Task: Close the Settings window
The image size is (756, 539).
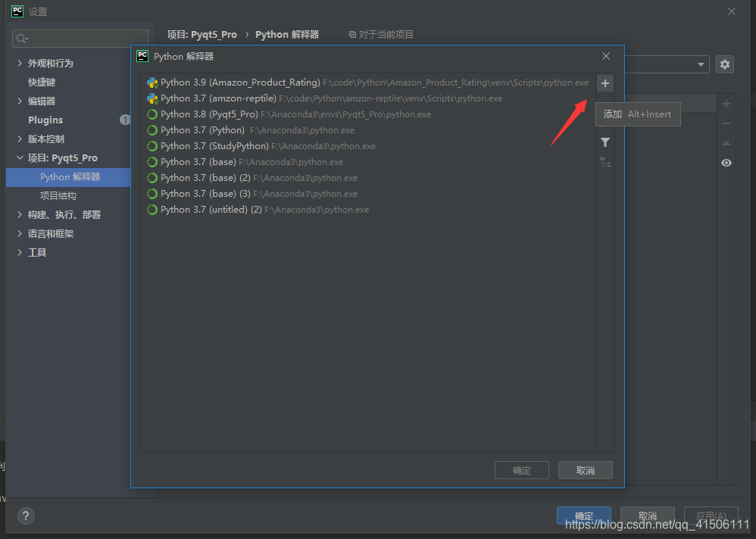Action: (732, 11)
